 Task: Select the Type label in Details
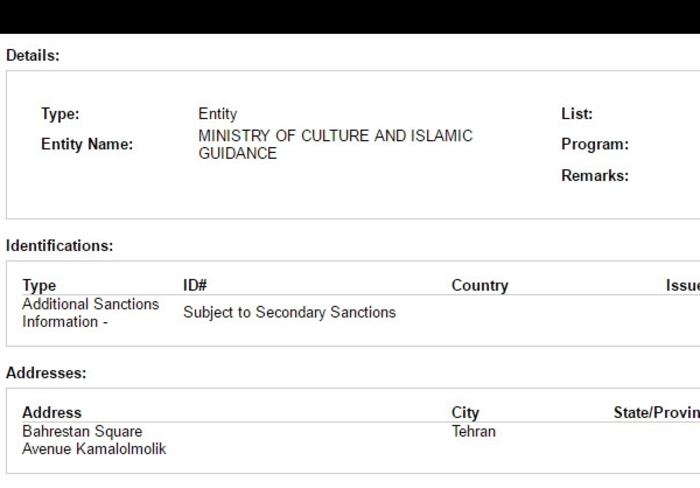point(60,114)
